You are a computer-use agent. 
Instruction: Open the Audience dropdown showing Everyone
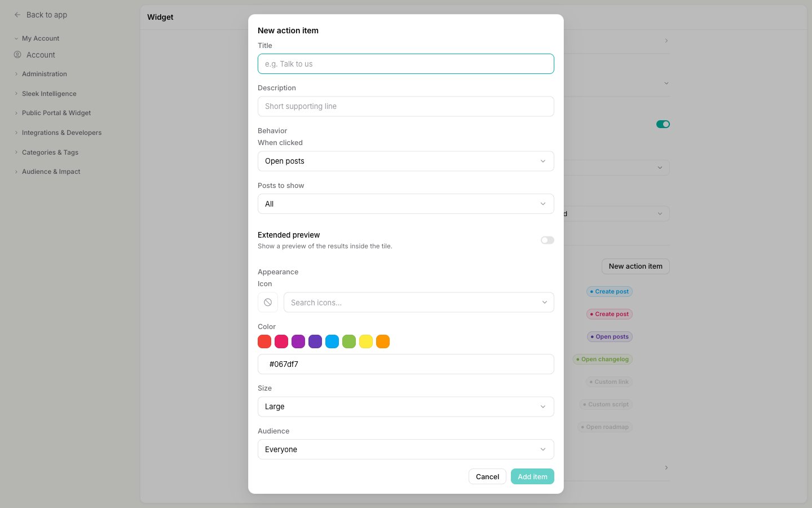pyautogui.click(x=406, y=449)
